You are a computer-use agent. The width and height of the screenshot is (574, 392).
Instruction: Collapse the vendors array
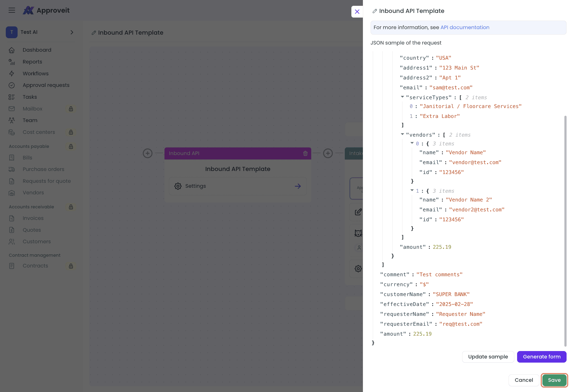[402, 134]
